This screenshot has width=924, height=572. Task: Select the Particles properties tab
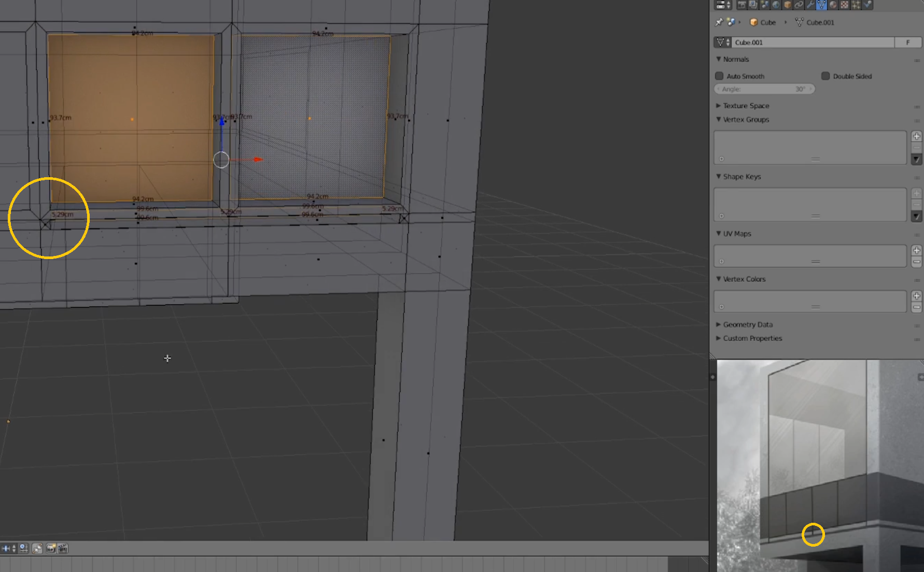click(856, 5)
